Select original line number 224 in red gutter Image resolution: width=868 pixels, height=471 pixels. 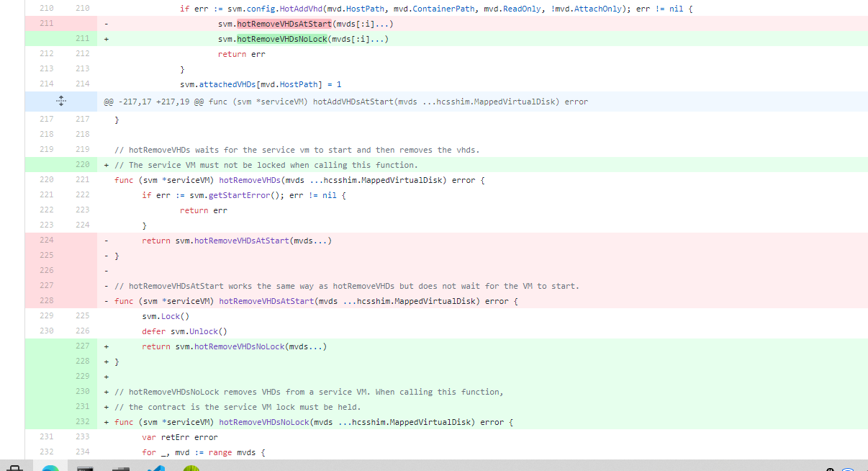click(x=46, y=241)
